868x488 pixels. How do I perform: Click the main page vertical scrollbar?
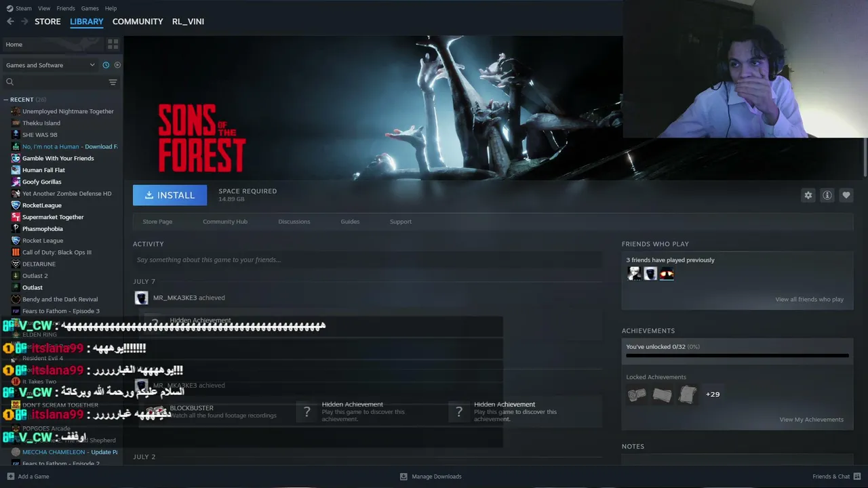click(x=865, y=156)
